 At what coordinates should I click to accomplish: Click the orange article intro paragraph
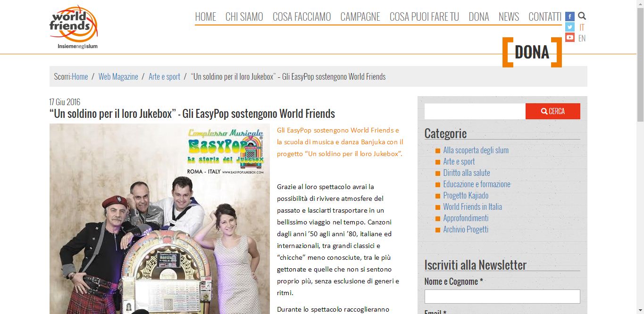pyautogui.click(x=340, y=142)
